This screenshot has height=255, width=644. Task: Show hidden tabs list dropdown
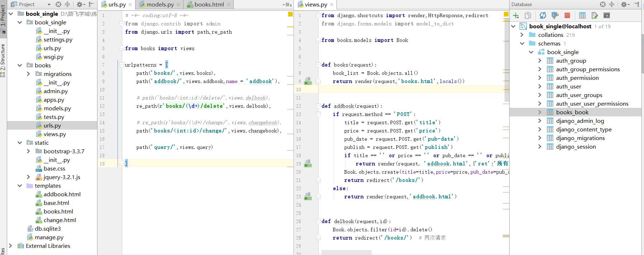coord(287,5)
